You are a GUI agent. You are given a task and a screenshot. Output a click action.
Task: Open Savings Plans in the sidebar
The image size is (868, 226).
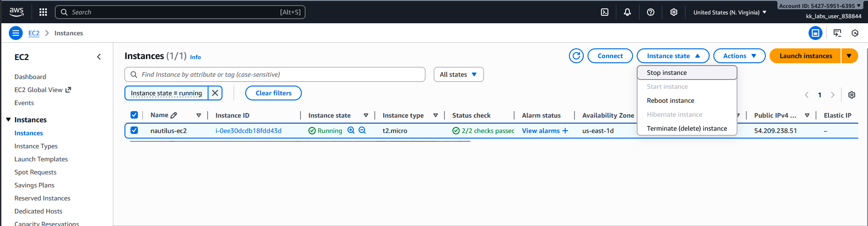tap(34, 185)
